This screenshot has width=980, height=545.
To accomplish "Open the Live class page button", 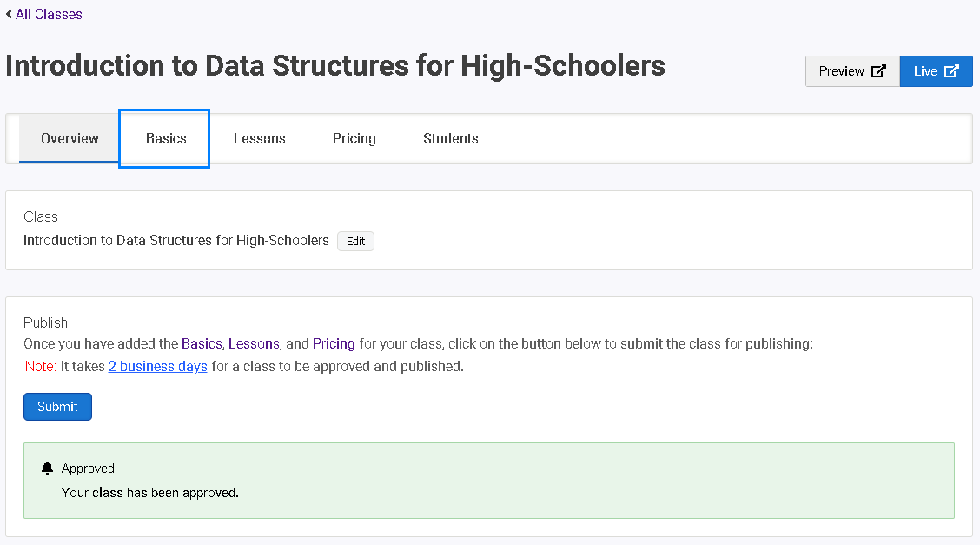I will coord(937,71).
